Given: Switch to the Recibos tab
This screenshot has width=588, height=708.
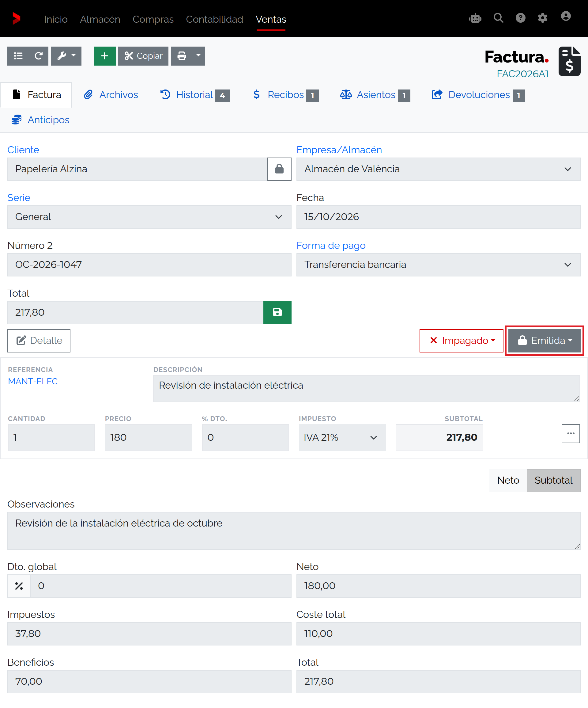Looking at the screenshot, I should [286, 95].
